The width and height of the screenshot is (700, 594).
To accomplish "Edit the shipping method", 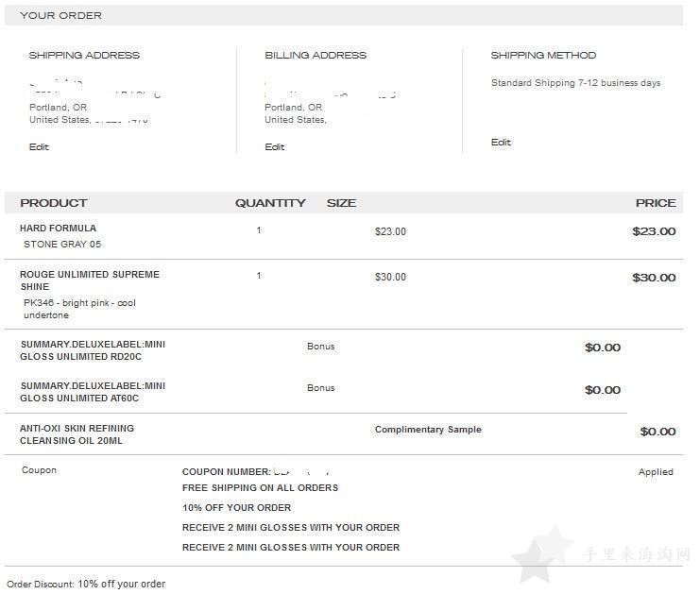I will (x=501, y=142).
